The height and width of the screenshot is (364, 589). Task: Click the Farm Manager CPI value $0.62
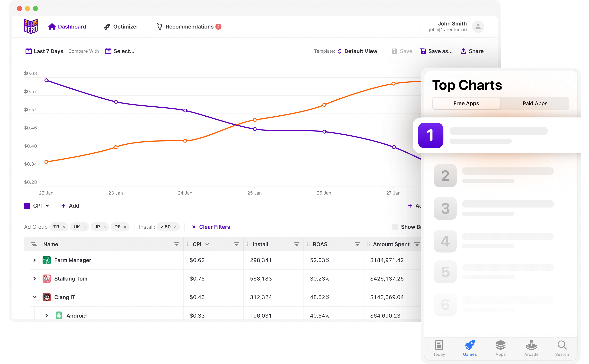click(x=197, y=260)
